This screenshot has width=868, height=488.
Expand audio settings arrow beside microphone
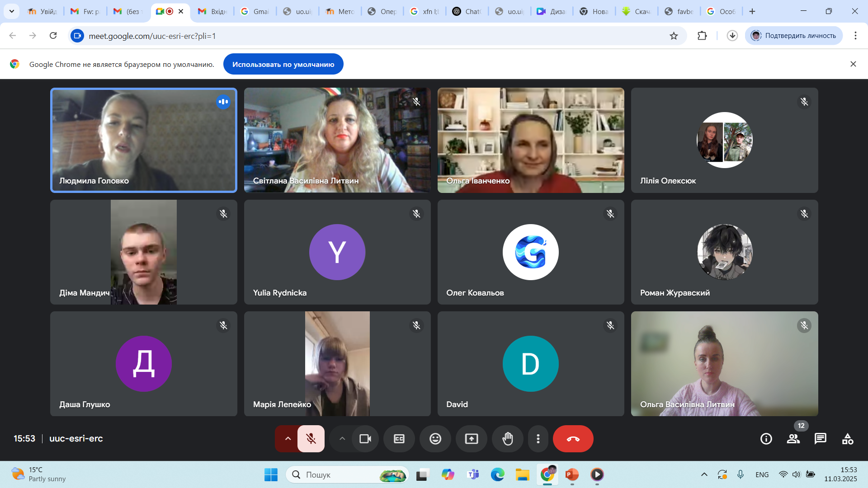tap(288, 439)
